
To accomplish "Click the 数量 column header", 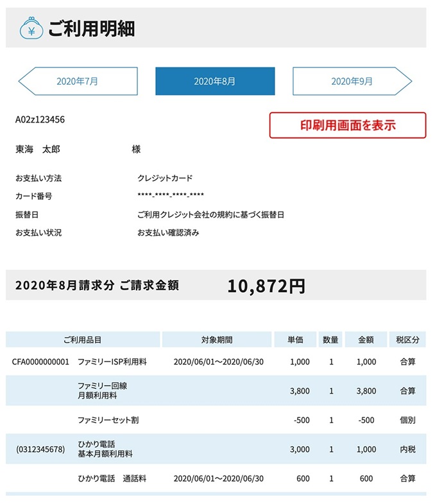I will tap(330, 340).
